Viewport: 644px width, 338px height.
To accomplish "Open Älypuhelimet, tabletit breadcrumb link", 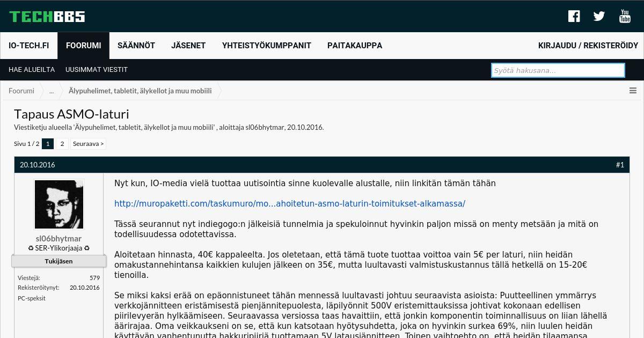I will [140, 91].
